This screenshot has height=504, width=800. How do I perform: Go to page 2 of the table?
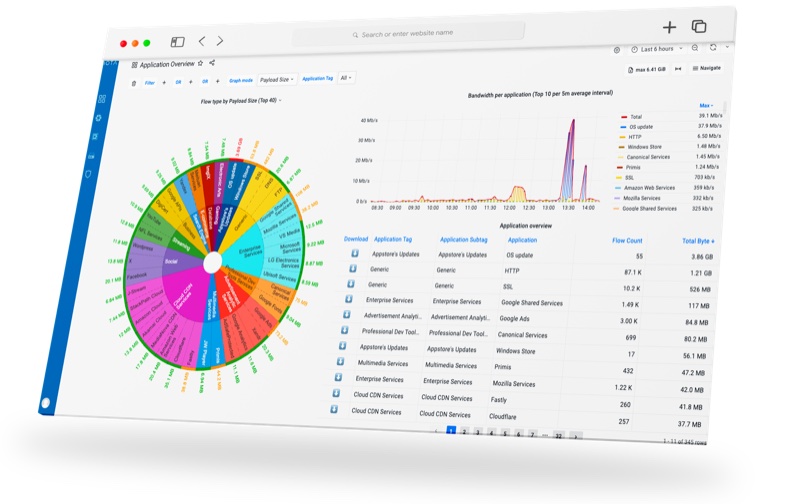[x=463, y=431]
